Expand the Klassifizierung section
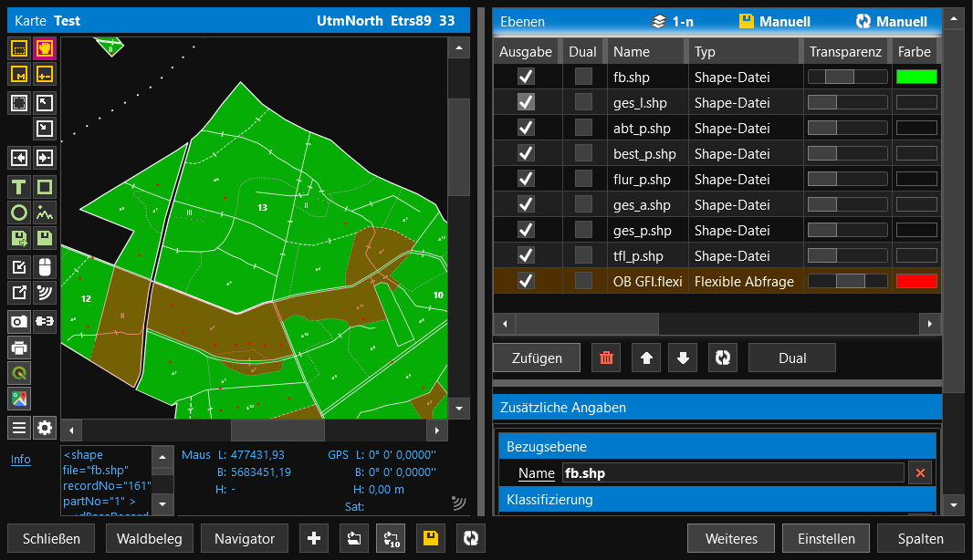The width and height of the screenshot is (973, 560). click(x=717, y=500)
